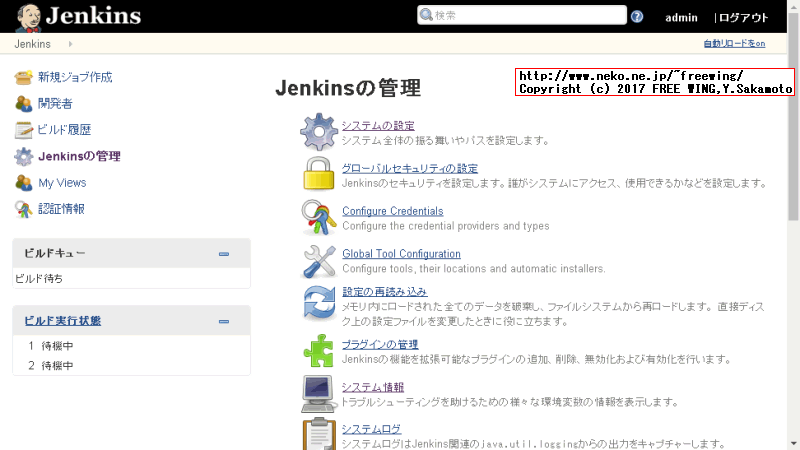Viewport: 800px width, 450px height.
Task: Click the admin user link
Action: point(681,17)
